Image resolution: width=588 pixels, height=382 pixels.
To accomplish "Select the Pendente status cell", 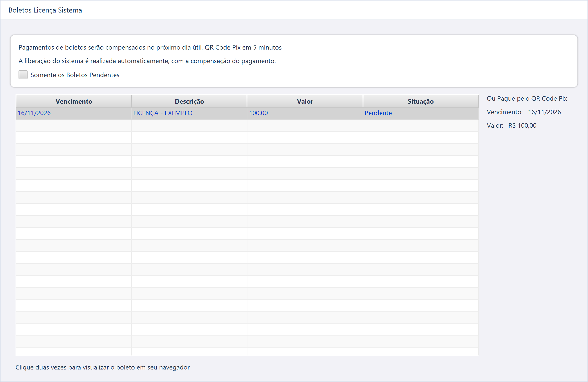I will pos(421,113).
